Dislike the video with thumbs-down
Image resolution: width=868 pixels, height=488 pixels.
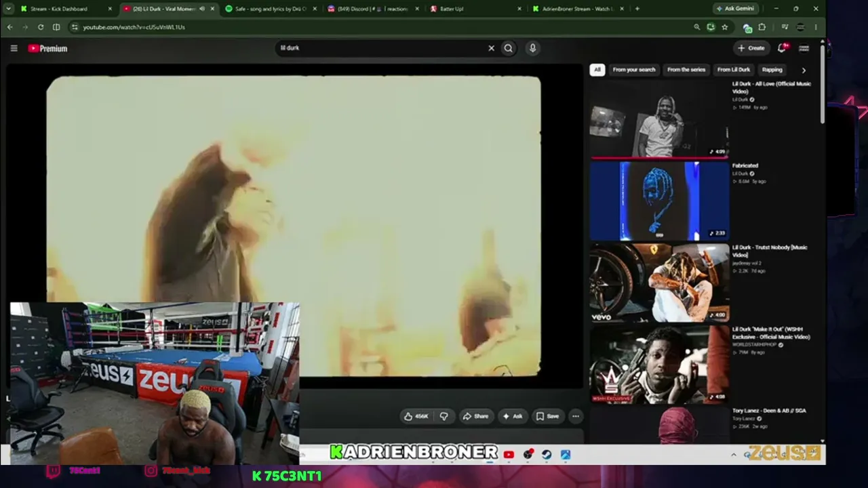444,416
